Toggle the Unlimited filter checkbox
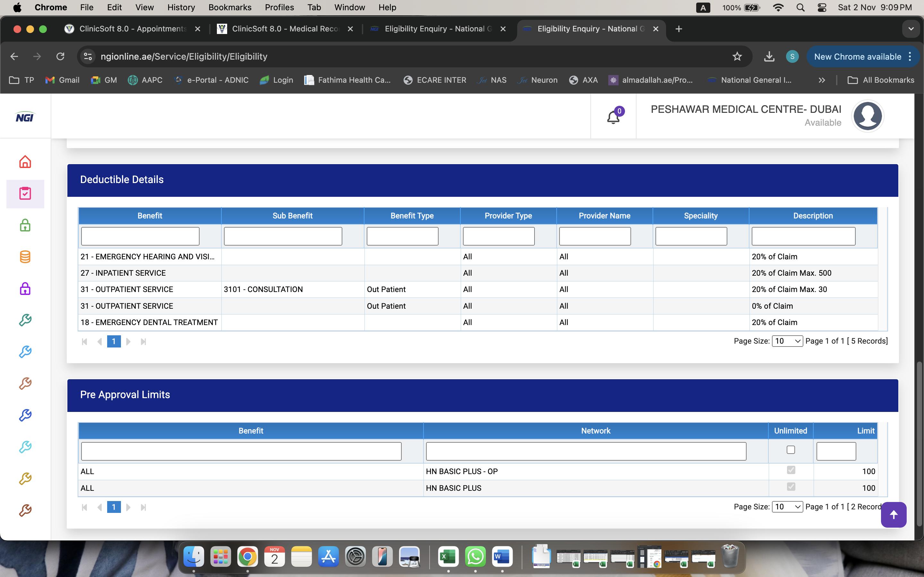Screen dimensions: 924x577 (791, 450)
